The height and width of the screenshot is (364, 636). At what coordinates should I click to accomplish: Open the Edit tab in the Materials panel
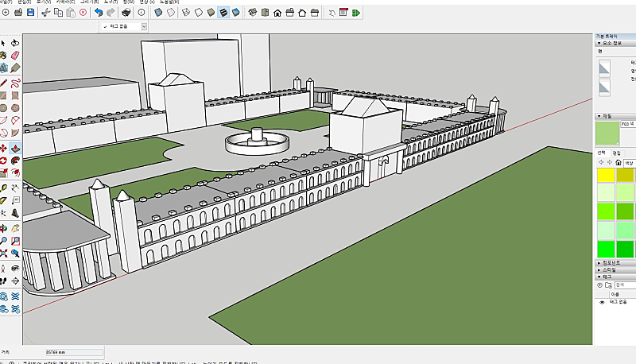coord(615,152)
